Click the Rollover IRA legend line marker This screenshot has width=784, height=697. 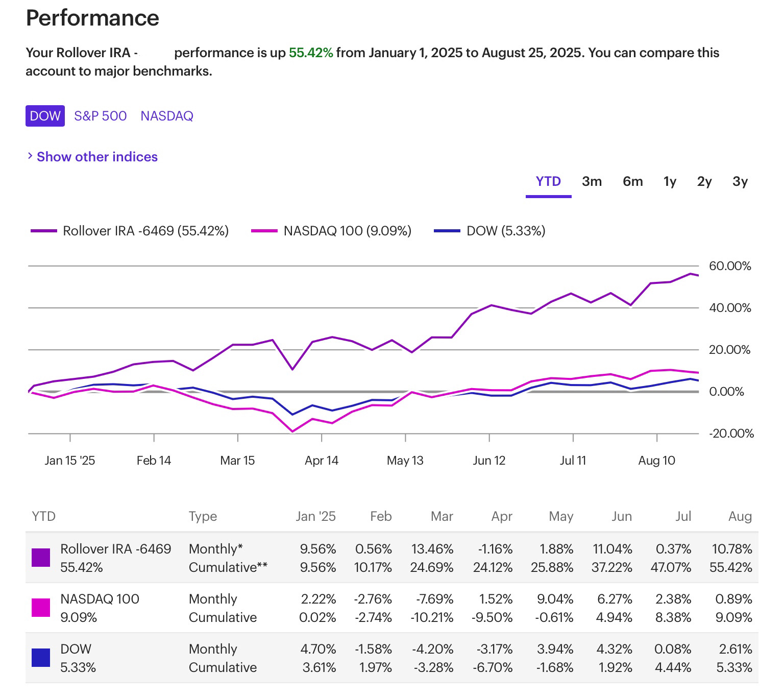43,231
